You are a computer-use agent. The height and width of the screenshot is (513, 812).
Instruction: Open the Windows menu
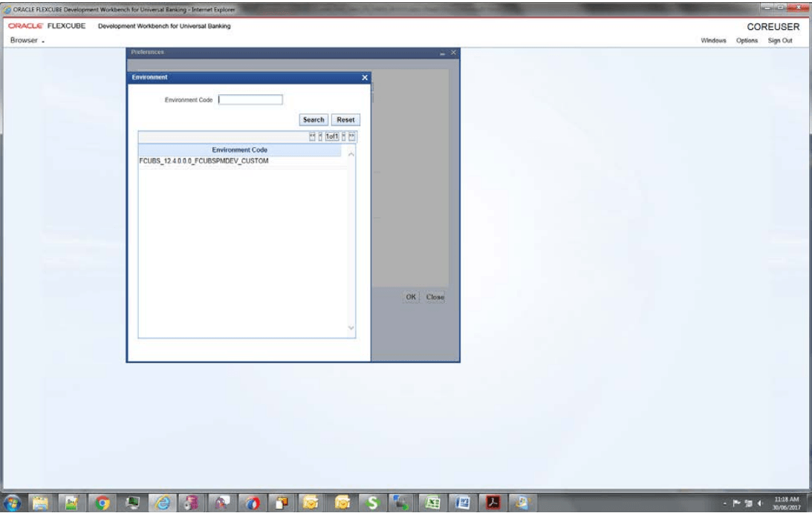pos(713,40)
